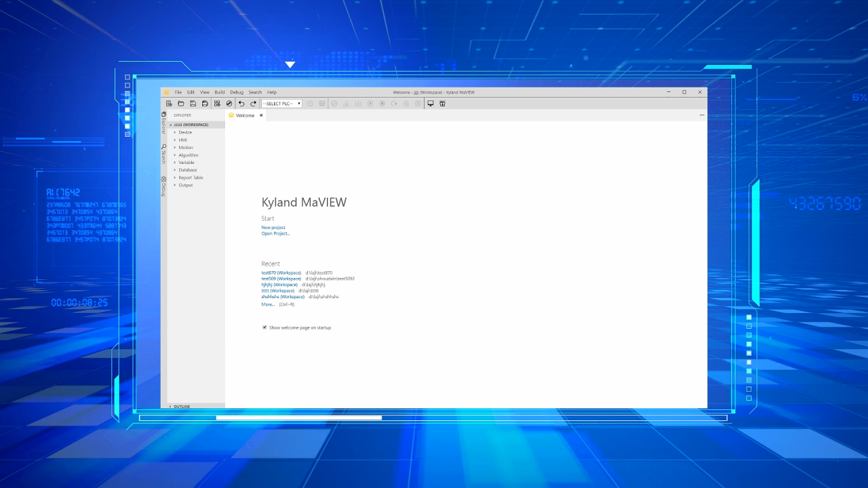Image resolution: width=868 pixels, height=488 pixels.
Task: Click the New project icon in toolbar
Action: coord(169,104)
